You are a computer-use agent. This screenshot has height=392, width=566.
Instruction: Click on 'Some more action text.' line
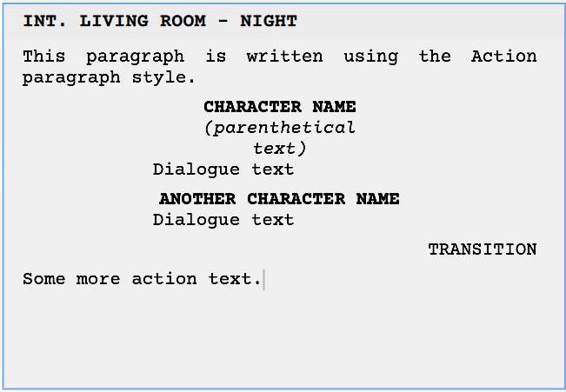tap(142, 279)
